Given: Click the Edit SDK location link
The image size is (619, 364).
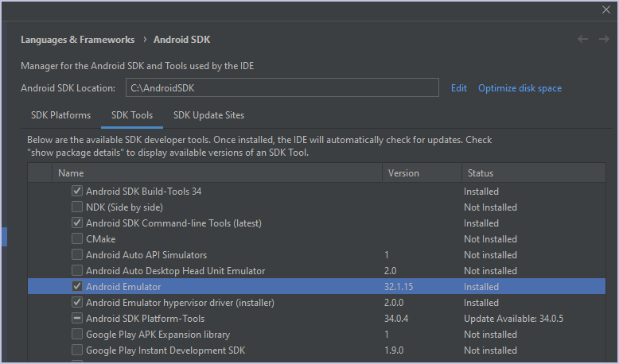Looking at the screenshot, I should pyautogui.click(x=459, y=88).
